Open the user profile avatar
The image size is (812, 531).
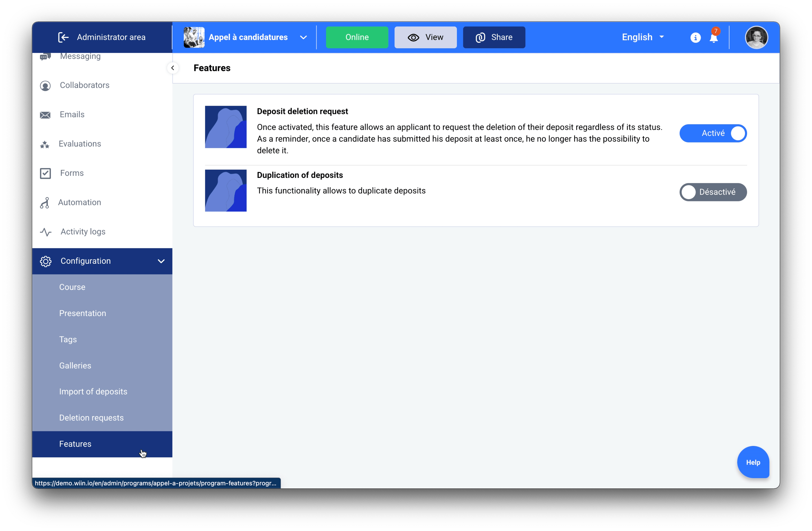click(x=756, y=37)
